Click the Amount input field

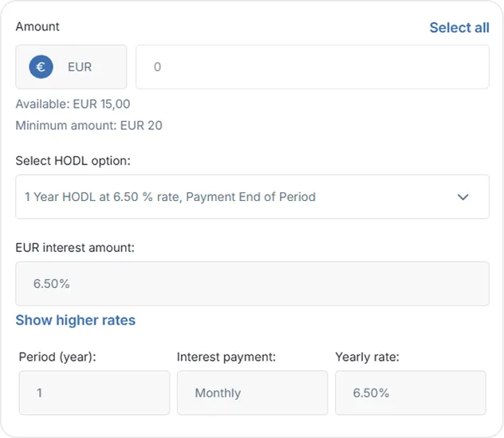(313, 67)
